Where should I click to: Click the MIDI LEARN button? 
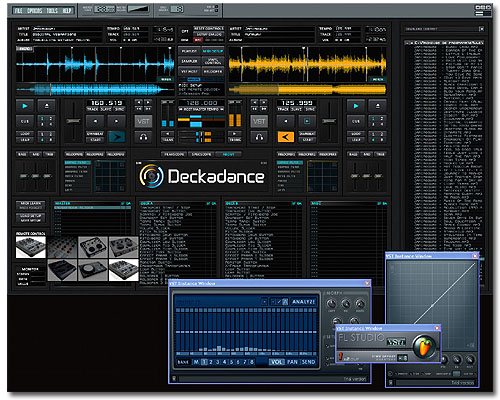coord(31,203)
